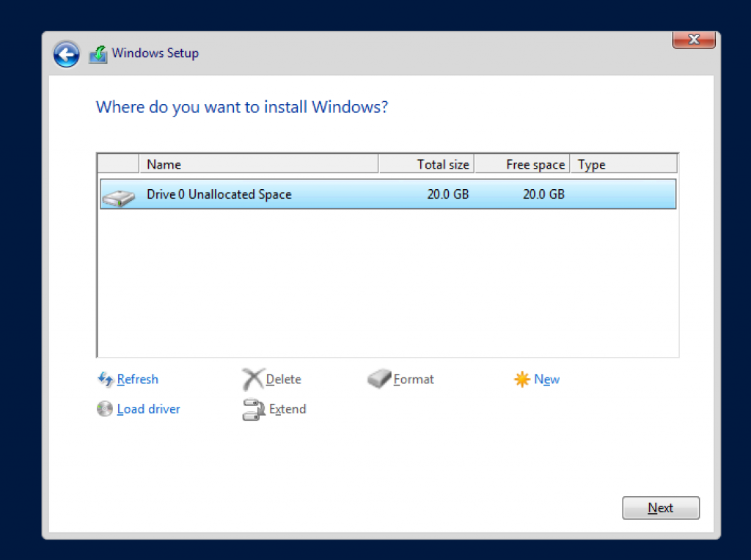Select the Load driver disc icon
751x560 pixels.
[105, 409]
